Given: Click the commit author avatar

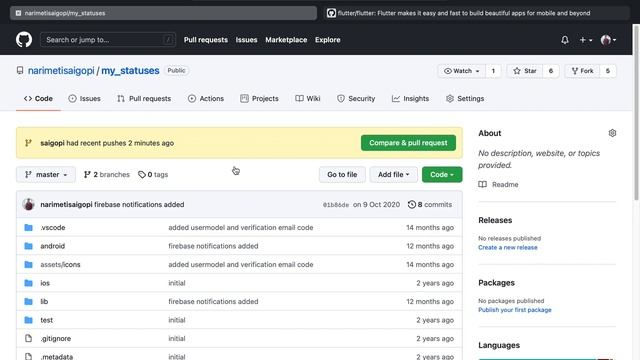Looking at the screenshot, I should (x=29, y=204).
